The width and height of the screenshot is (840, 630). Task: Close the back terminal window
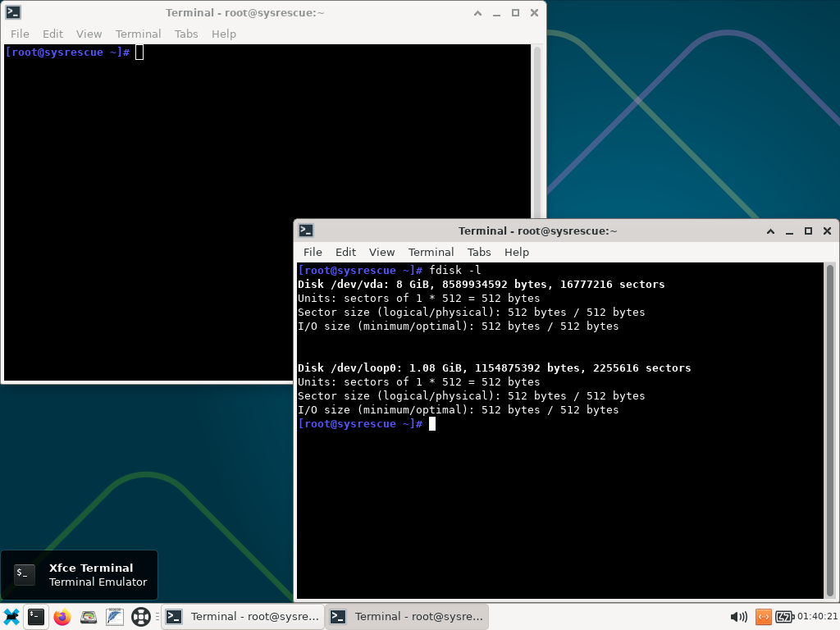pos(534,13)
